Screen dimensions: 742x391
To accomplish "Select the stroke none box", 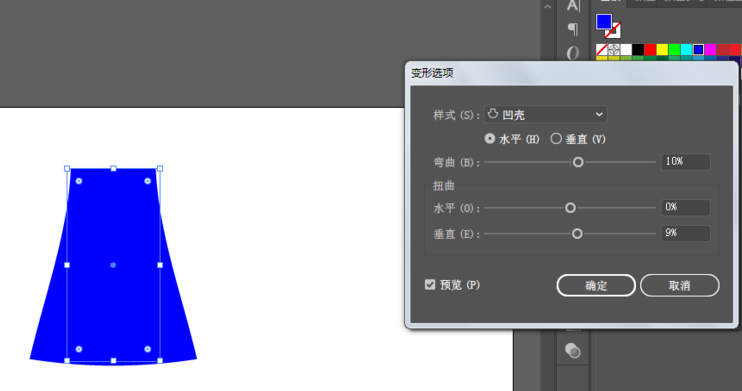I will (614, 31).
